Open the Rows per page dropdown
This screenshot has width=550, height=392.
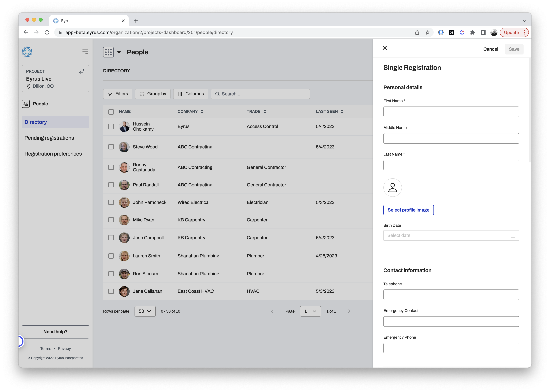click(x=145, y=311)
